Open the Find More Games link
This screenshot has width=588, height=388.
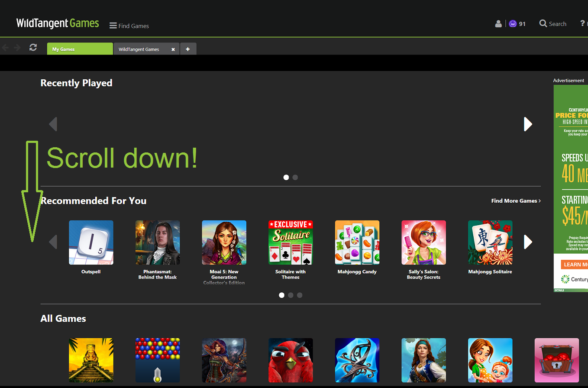tap(516, 200)
